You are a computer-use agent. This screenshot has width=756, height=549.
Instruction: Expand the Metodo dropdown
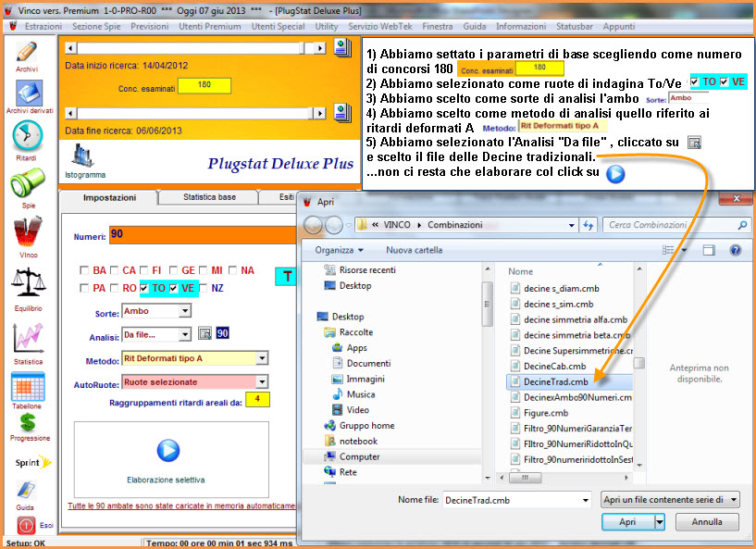262,358
